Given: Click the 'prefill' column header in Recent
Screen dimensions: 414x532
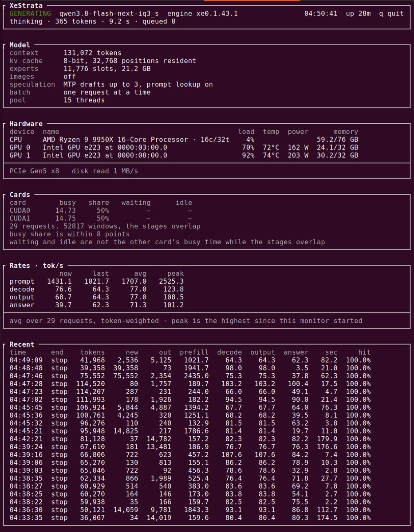Looking at the screenshot, I should pos(194,352).
